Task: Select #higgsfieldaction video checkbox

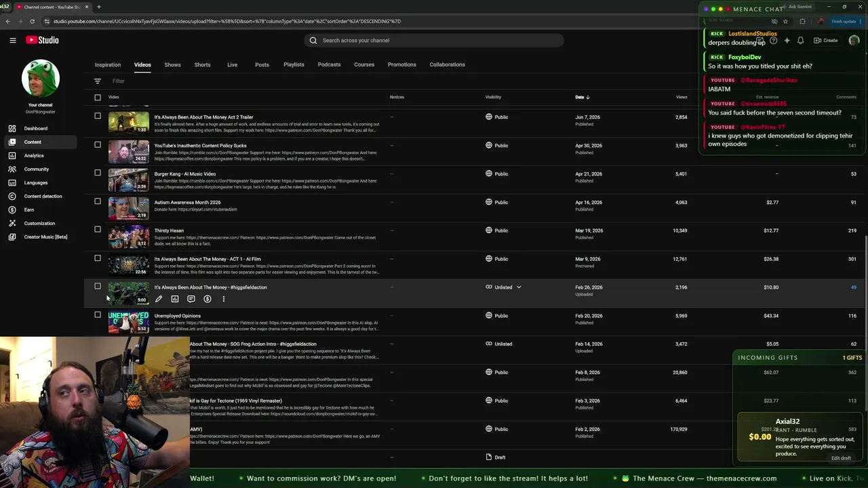Action: pyautogui.click(x=98, y=286)
